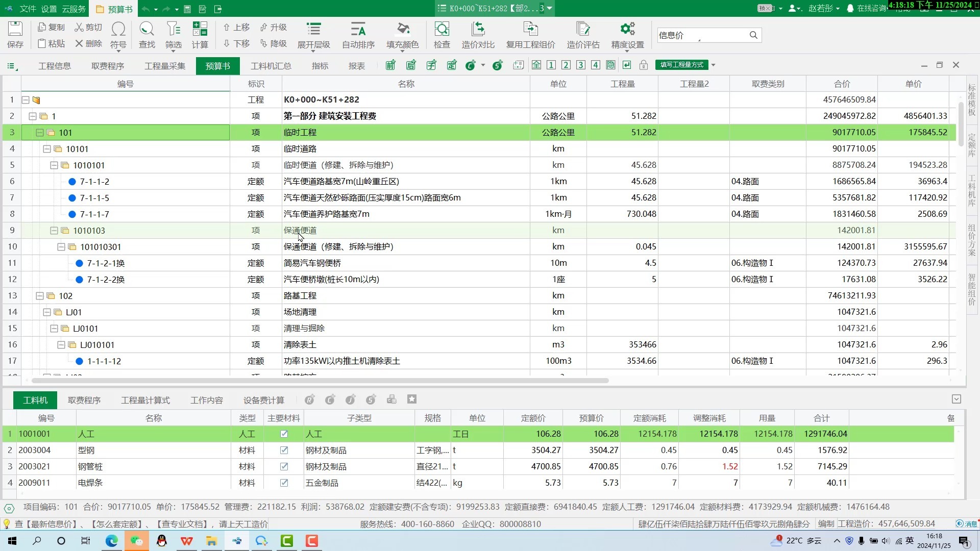The height and width of the screenshot is (551, 980).
Task: Switch to the 工程信息 tab
Action: [55, 66]
